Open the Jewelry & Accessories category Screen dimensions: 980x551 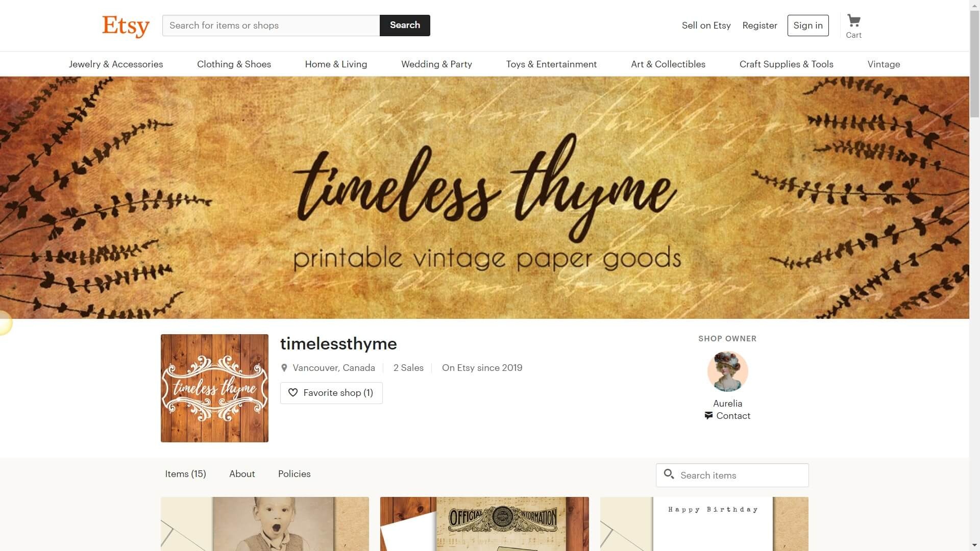116,64
